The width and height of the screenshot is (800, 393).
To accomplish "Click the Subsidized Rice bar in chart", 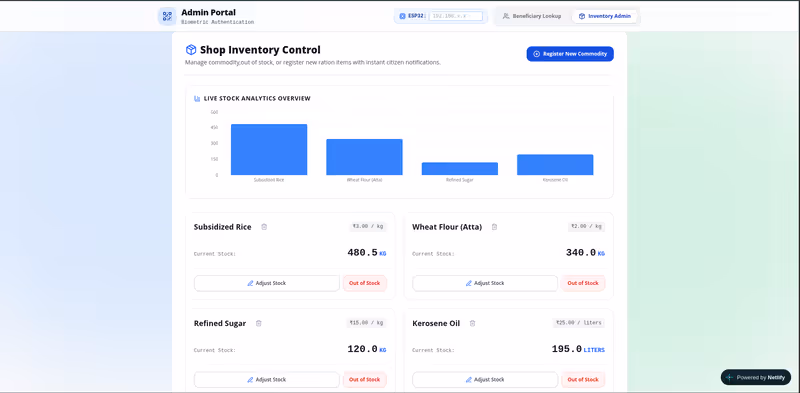I will point(269,150).
